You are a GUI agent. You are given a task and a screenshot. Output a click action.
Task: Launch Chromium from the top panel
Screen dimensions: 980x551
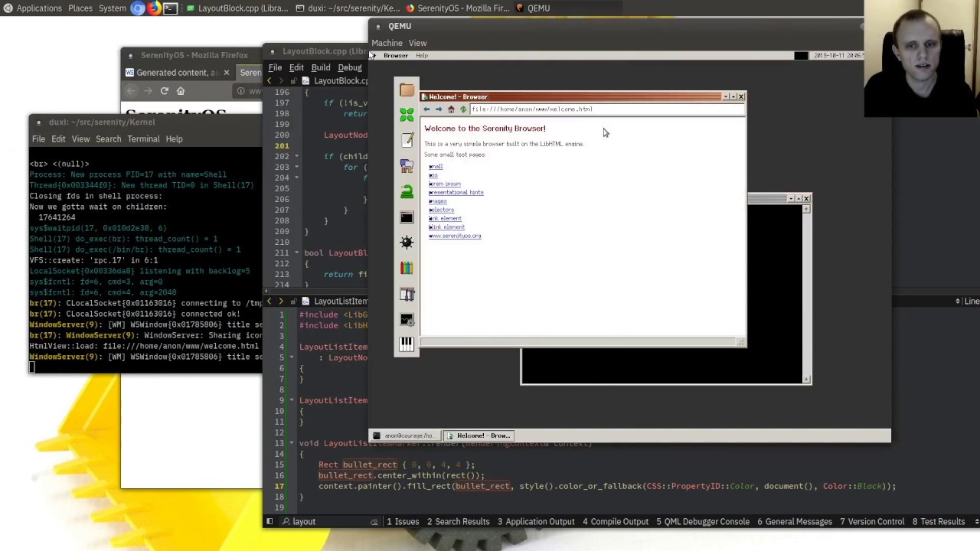point(138,8)
